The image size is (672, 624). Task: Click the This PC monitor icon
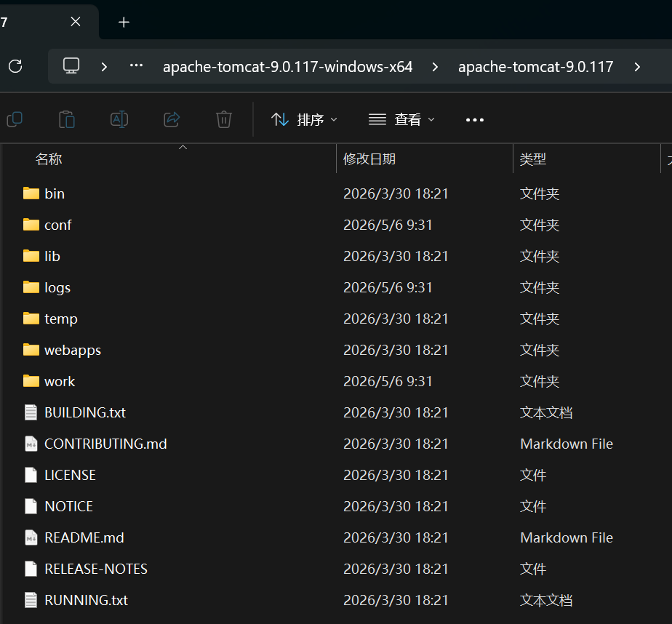tap(71, 66)
